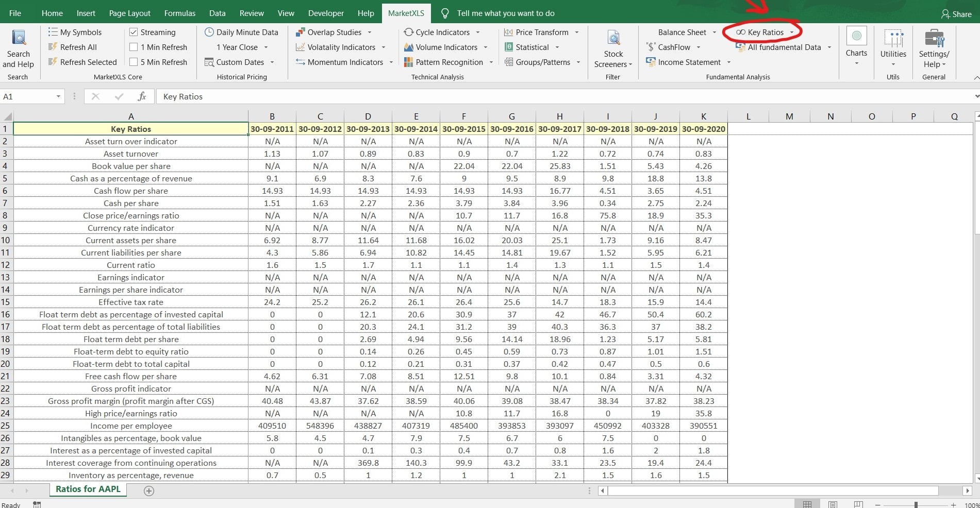The width and height of the screenshot is (980, 508).
Task: Open the Charts icon
Action: [856, 36]
